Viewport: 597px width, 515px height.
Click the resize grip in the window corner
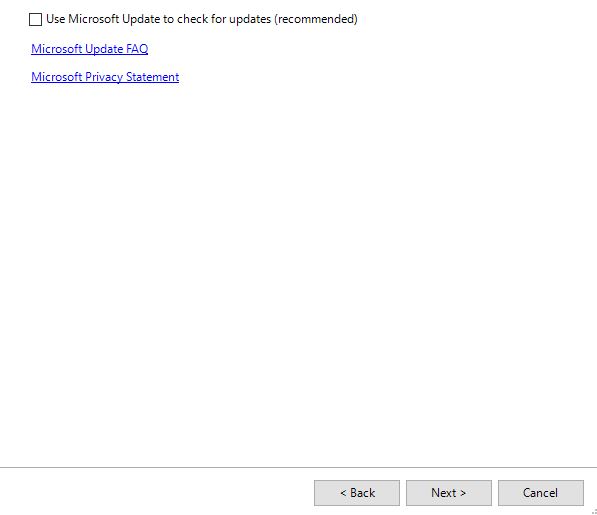pos(594,512)
